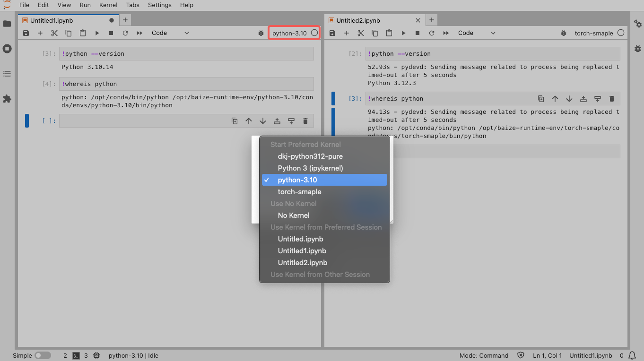Click the debugger bug icon in Untitled1 toolbar
644x361 pixels.
[x=261, y=33]
